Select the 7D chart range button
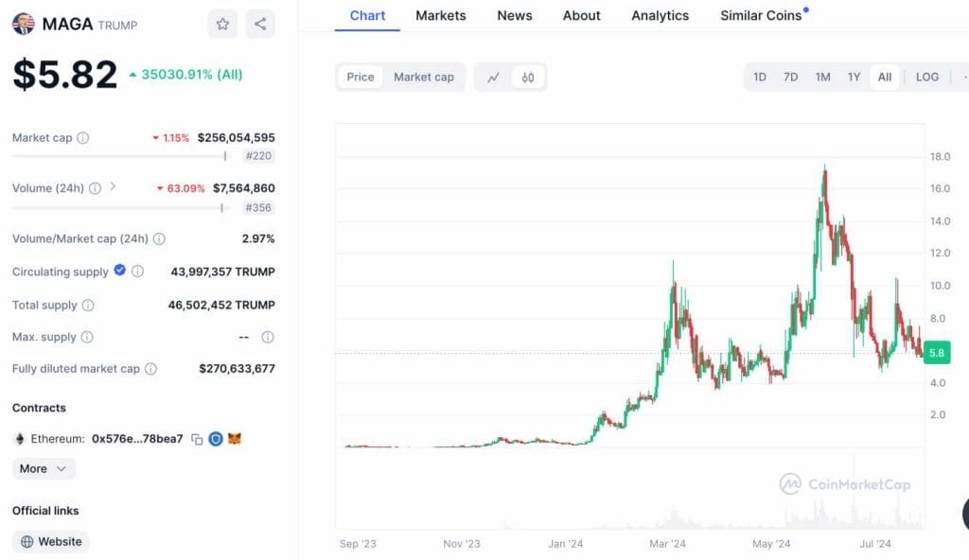The height and width of the screenshot is (560, 969). [790, 77]
